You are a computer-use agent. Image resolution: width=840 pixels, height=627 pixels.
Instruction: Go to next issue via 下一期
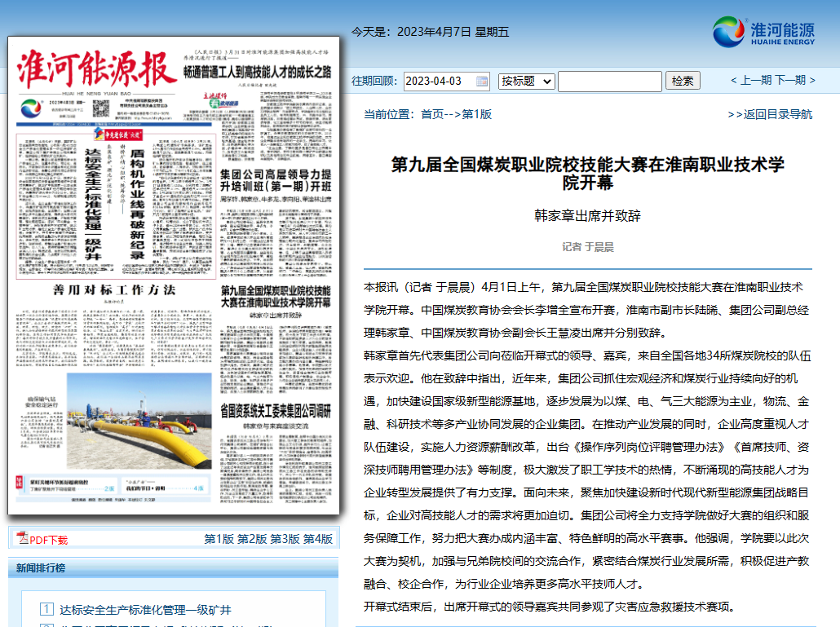(795, 81)
